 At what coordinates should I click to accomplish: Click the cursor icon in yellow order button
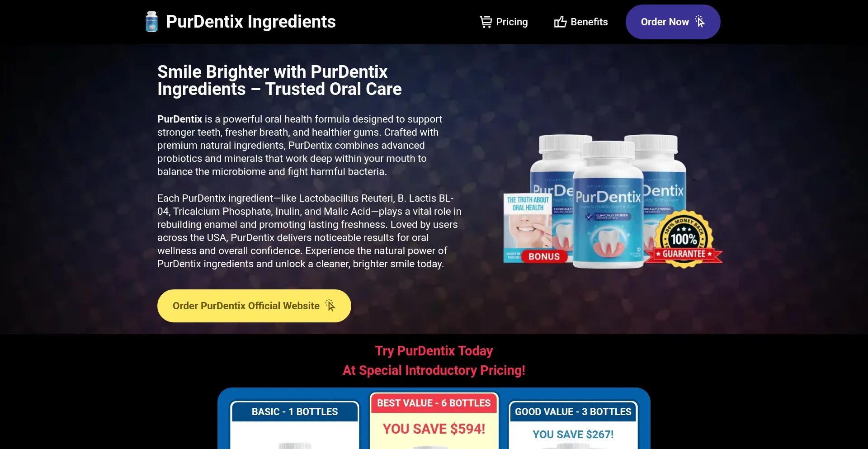coord(330,305)
